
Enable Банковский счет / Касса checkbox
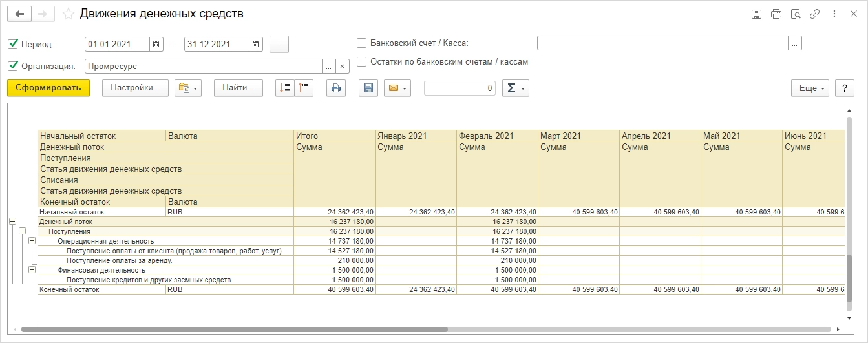362,43
